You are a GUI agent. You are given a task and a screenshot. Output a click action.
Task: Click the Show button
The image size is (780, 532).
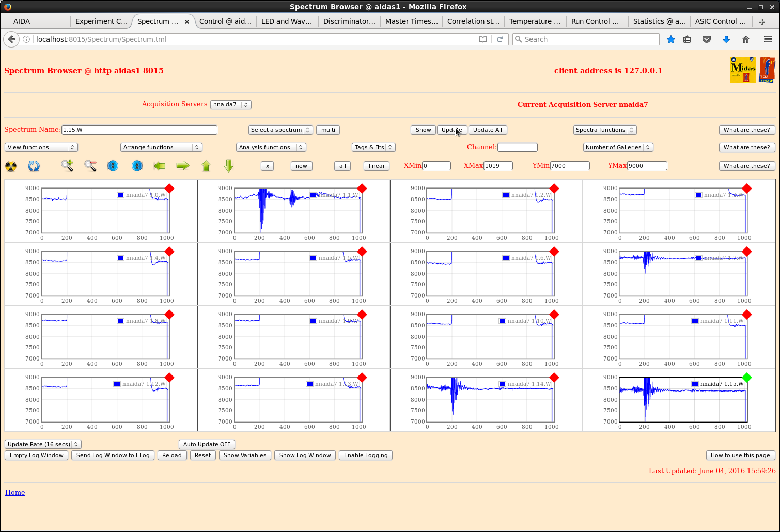(423, 130)
